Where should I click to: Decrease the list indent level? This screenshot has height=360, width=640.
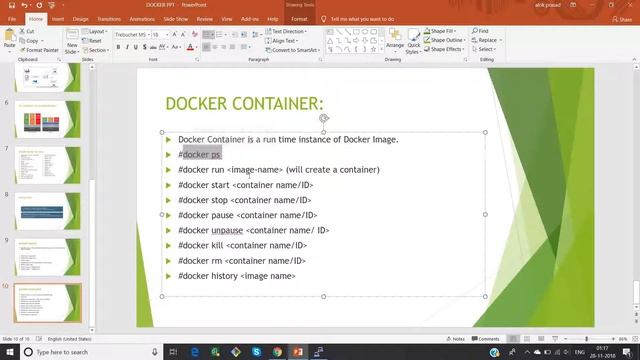(235, 35)
